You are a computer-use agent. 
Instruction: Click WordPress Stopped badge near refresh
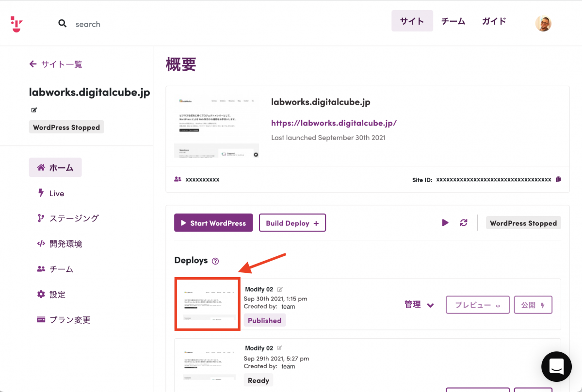click(x=523, y=223)
